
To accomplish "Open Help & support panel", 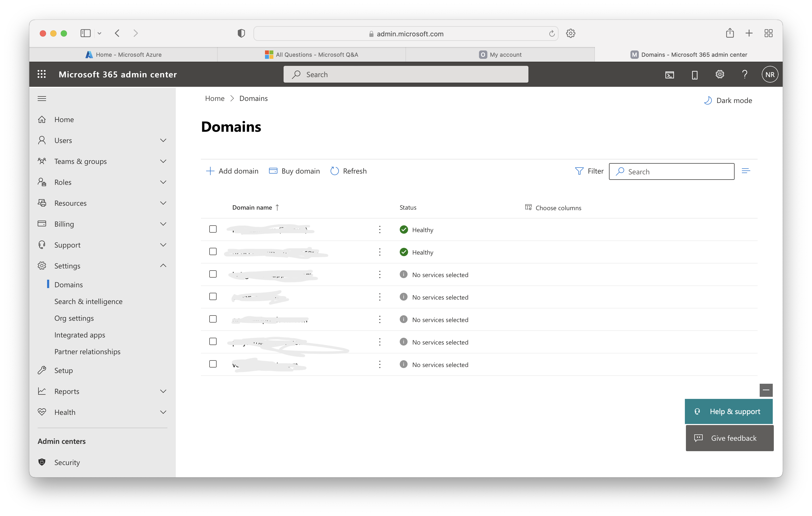I will (x=728, y=411).
